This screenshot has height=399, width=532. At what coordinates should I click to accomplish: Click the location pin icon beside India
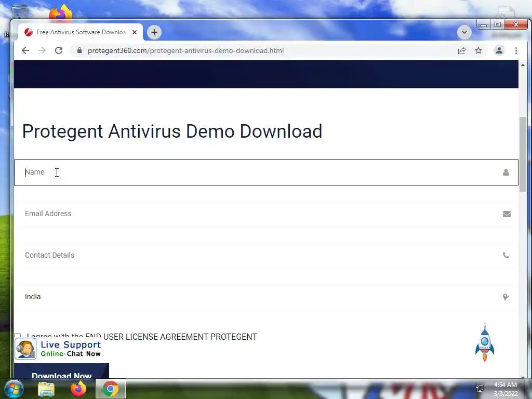click(506, 297)
